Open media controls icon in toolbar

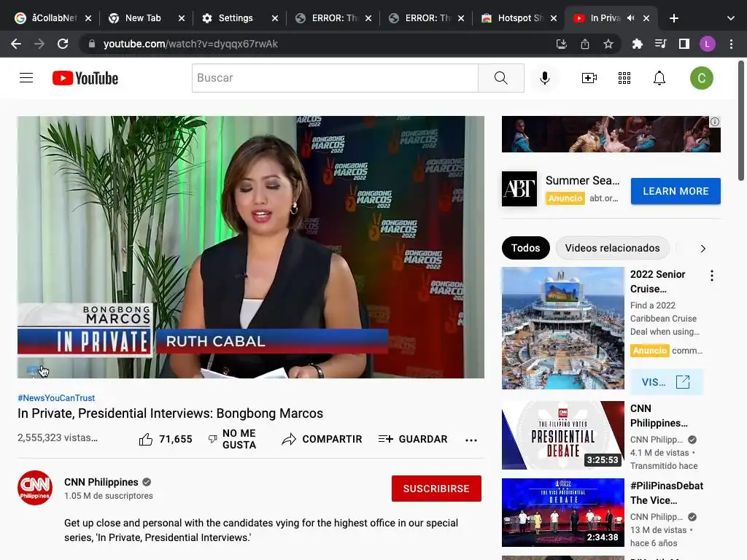pyautogui.click(x=660, y=44)
